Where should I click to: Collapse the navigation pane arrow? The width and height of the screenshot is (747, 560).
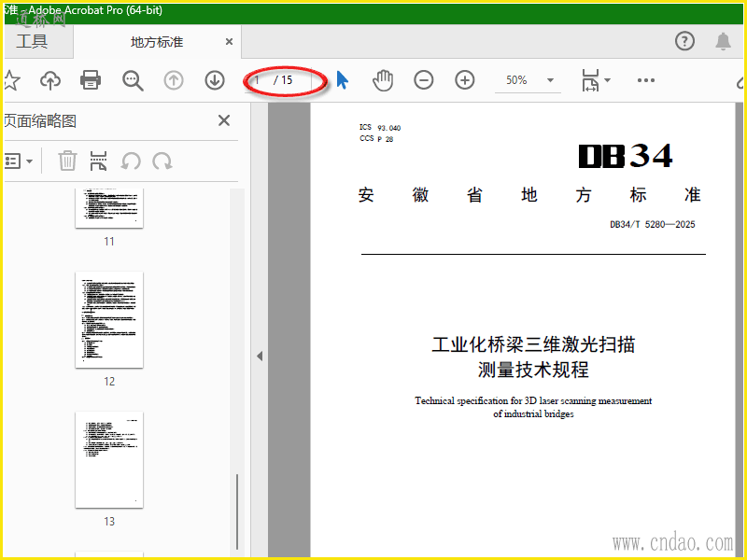coord(260,356)
